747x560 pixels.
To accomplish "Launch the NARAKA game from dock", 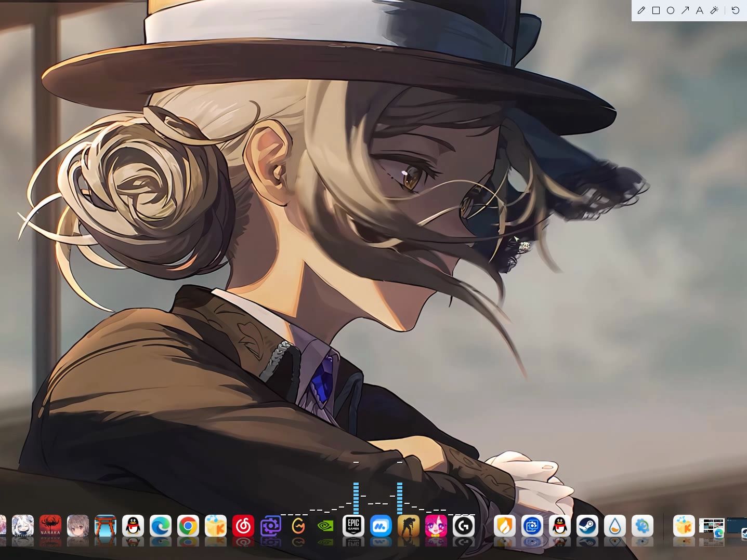I will 50,526.
